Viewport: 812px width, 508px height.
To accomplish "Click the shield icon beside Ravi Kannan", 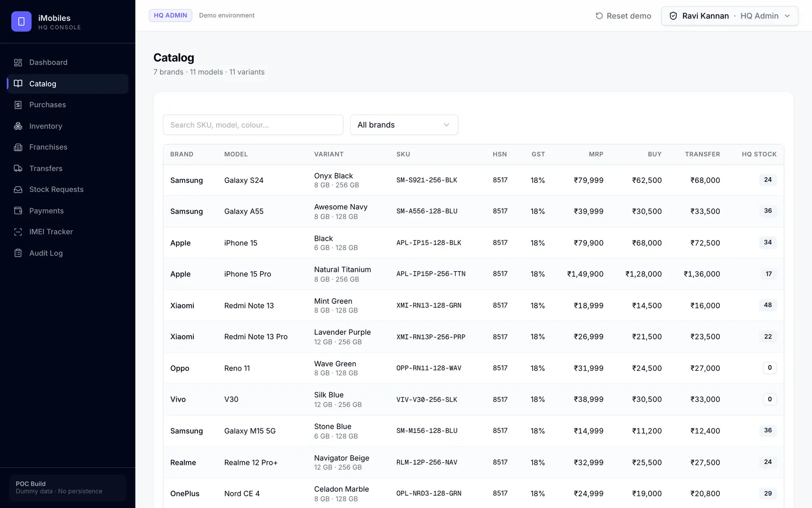I will pyautogui.click(x=673, y=16).
